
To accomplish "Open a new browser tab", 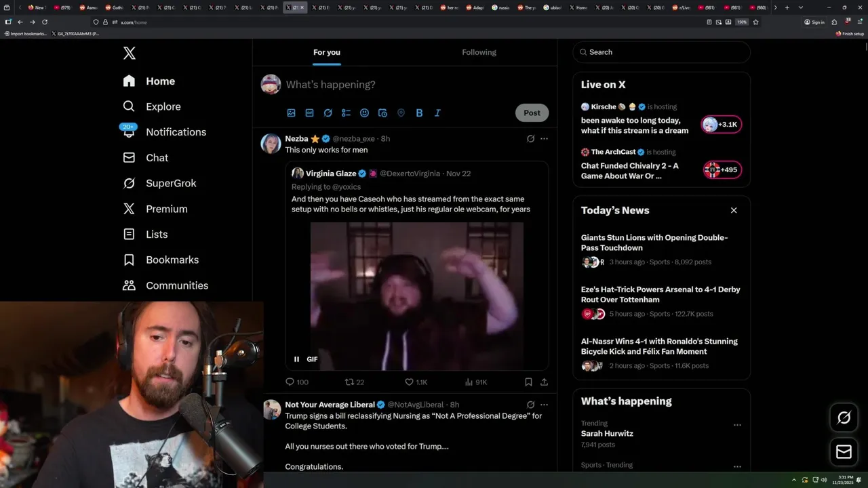I will (787, 7).
